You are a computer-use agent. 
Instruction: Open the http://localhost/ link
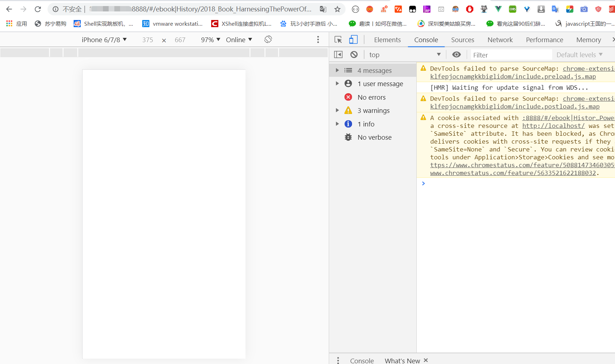pos(553,126)
